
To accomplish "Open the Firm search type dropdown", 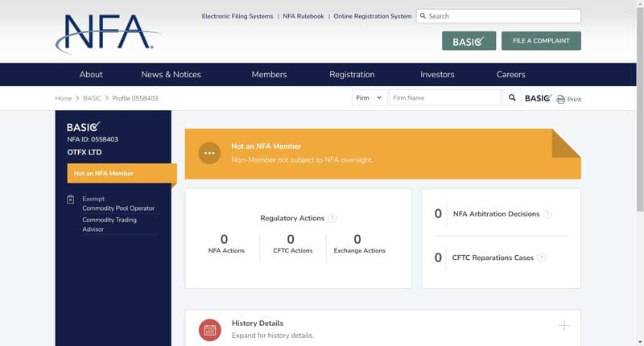I will click(369, 97).
